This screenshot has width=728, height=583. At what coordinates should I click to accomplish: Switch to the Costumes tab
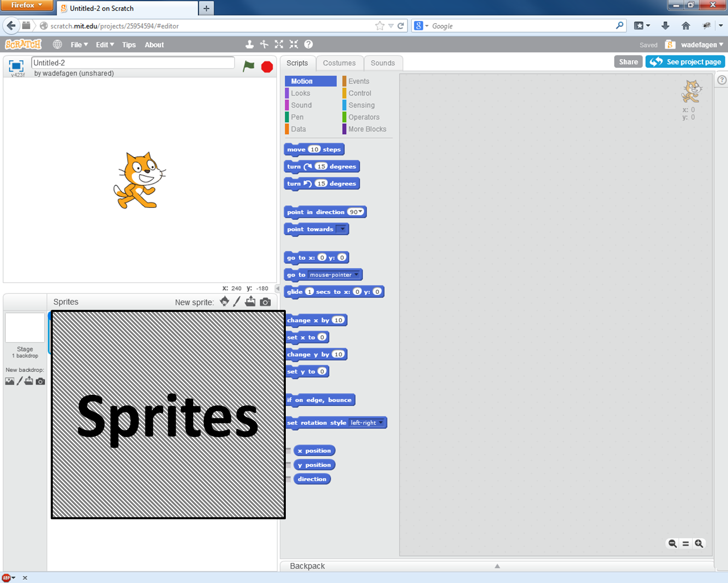tap(339, 63)
